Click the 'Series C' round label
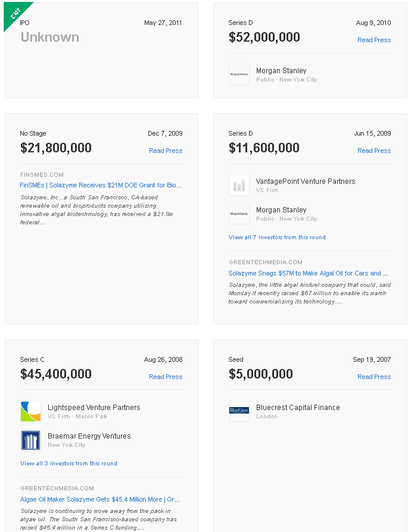Image resolution: width=411 pixels, height=532 pixels. pyautogui.click(x=32, y=359)
